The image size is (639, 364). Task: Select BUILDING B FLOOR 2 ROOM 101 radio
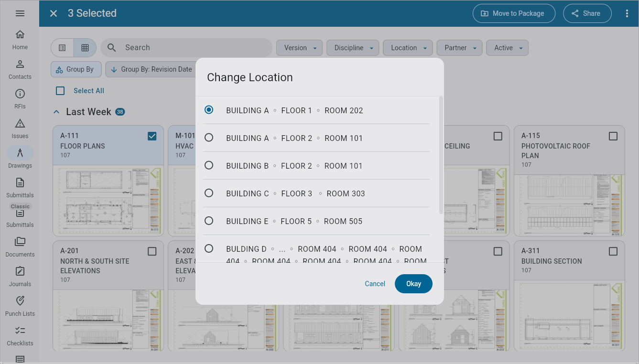pos(209,165)
